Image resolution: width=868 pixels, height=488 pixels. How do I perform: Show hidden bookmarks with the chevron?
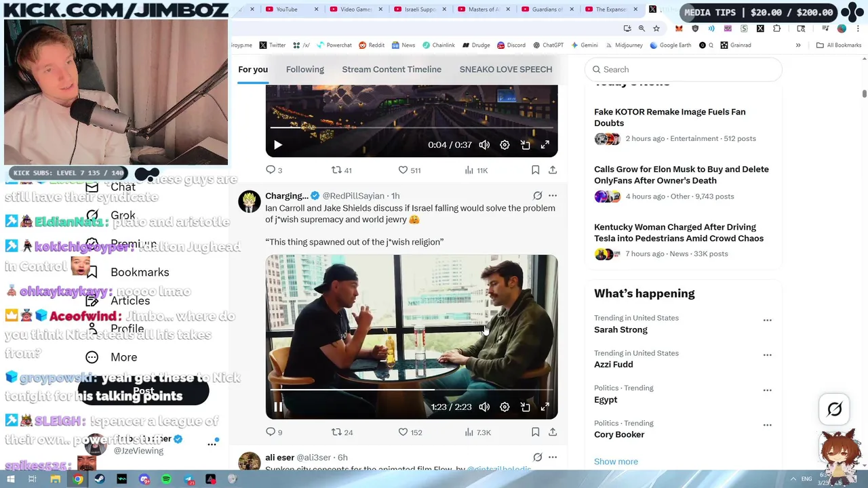click(x=798, y=45)
